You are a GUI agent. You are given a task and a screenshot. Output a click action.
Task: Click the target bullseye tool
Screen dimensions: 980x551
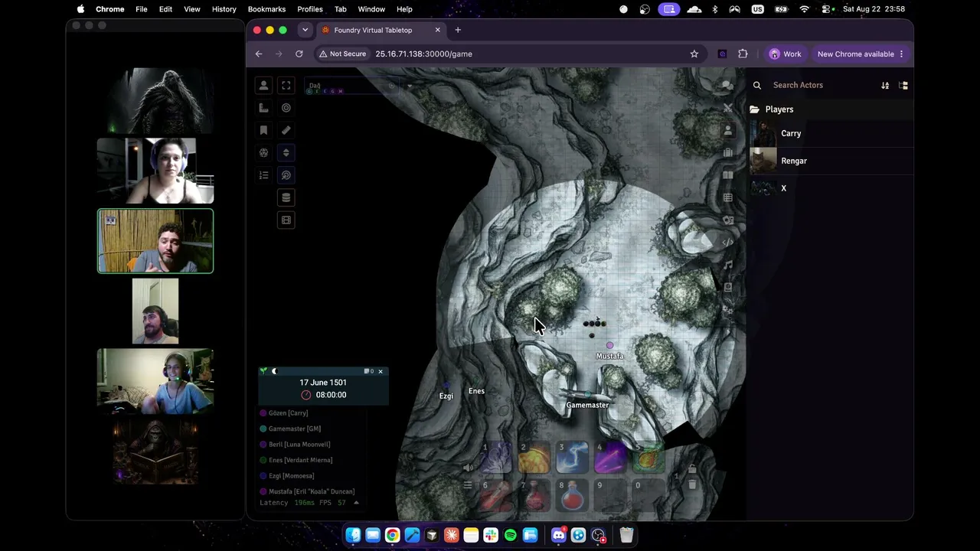[x=286, y=108]
